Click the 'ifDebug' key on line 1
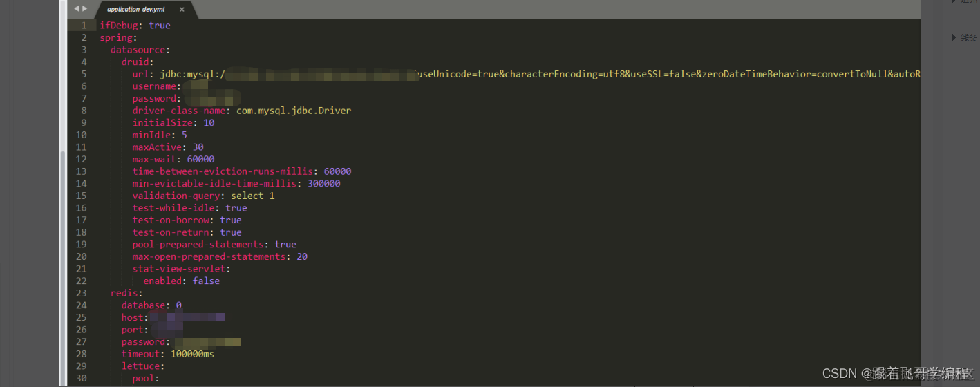Viewport: 980px width, 387px height. point(119,26)
